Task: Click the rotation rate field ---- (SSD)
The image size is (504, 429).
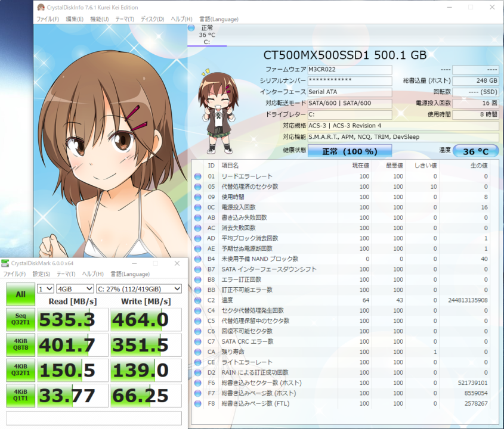Action: click(x=476, y=92)
